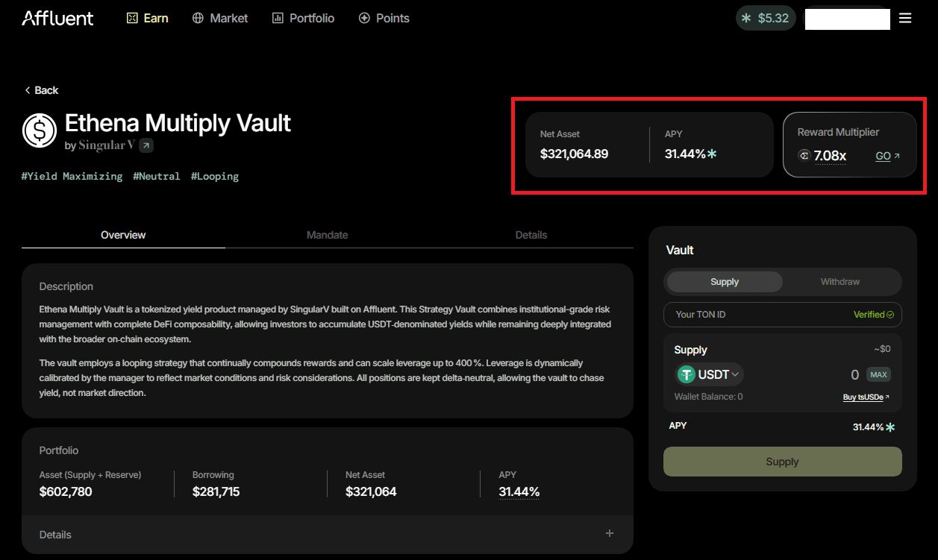Open the Buy tsUSDe link
Image resolution: width=938 pixels, height=560 pixels.
[866, 397]
